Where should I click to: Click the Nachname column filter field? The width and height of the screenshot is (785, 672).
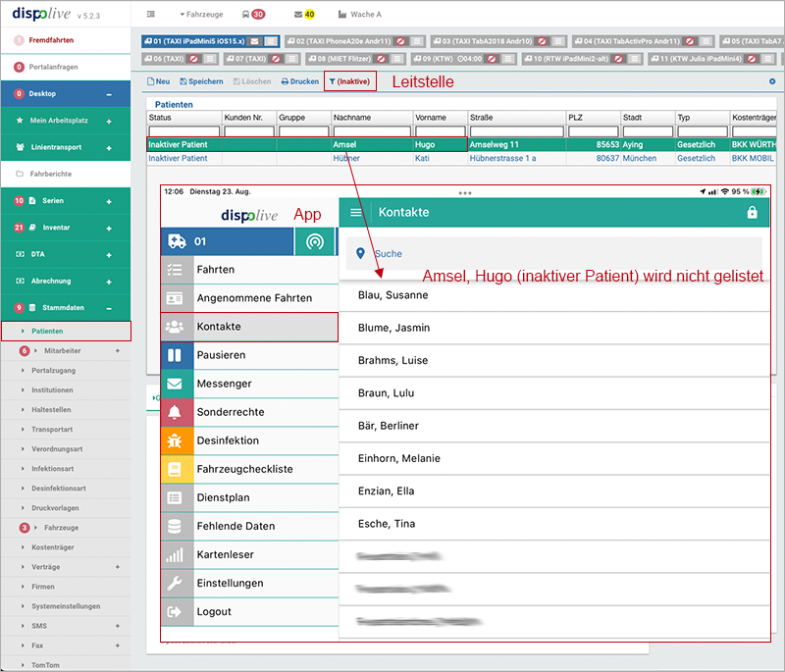click(372, 131)
